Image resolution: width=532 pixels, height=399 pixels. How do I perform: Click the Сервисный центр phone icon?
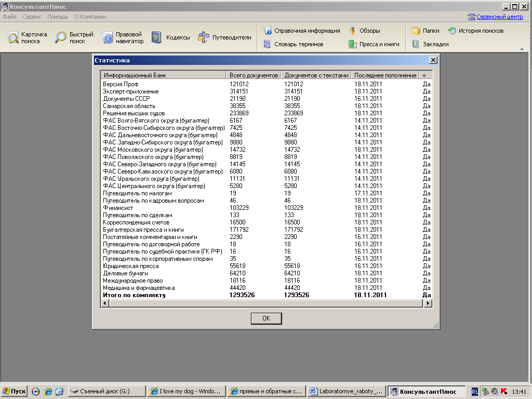(x=471, y=17)
